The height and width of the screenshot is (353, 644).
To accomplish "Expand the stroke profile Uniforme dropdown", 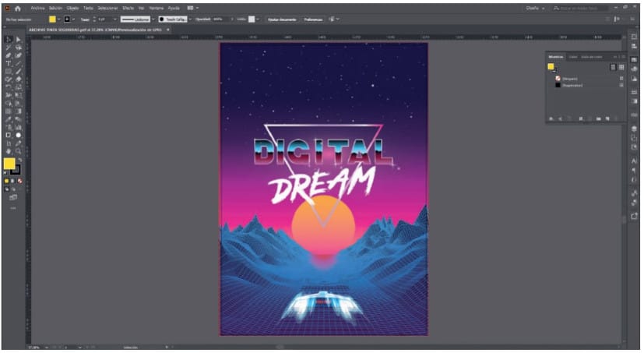I will pyautogui.click(x=153, y=18).
